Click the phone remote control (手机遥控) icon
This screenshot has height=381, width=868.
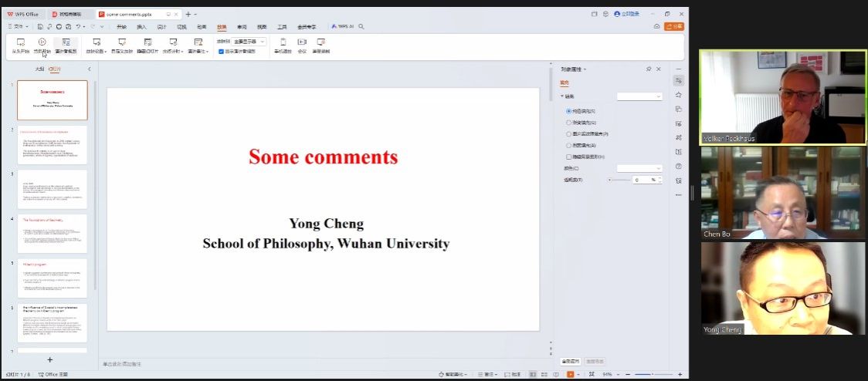coord(282,46)
